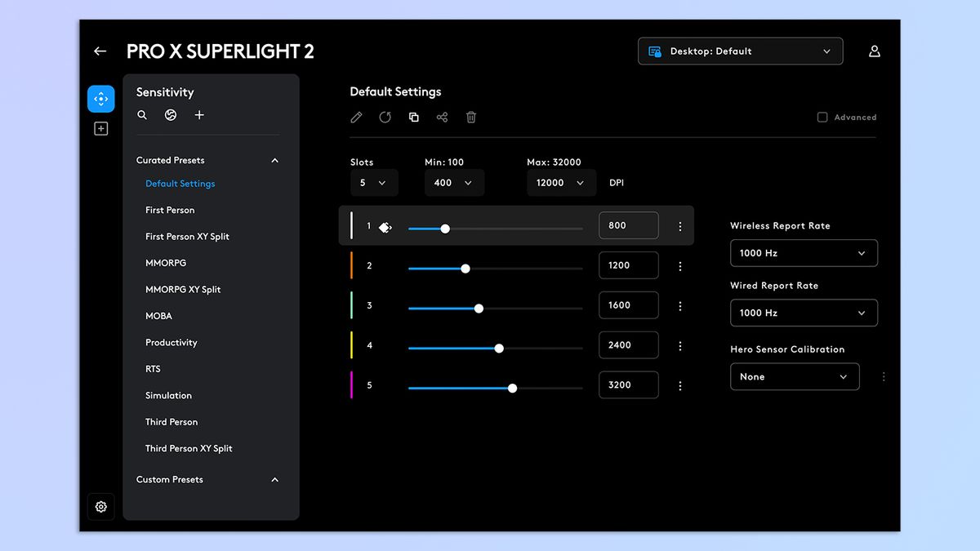
Task: Click the pencil icon to rename Default Settings
Action: click(356, 117)
